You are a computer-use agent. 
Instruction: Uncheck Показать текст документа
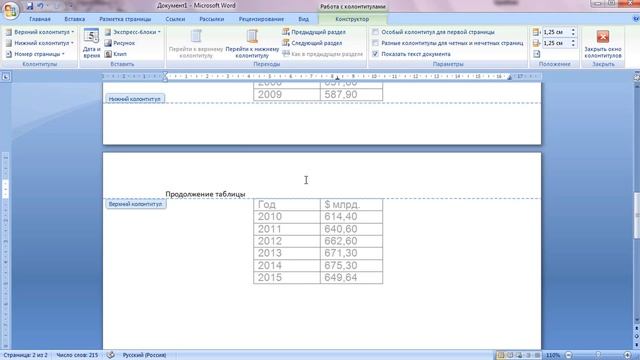[x=411, y=54]
